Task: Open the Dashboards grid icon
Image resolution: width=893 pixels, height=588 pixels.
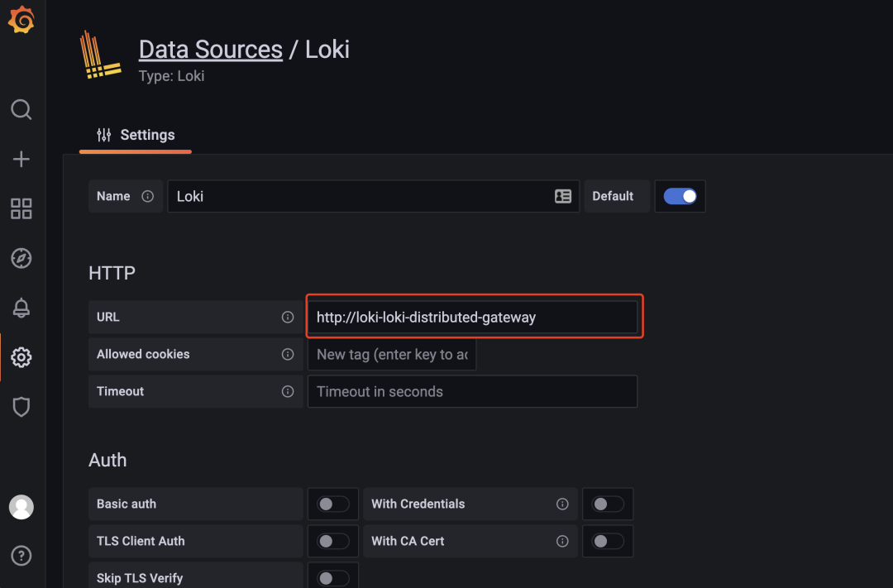Action: pyautogui.click(x=21, y=208)
